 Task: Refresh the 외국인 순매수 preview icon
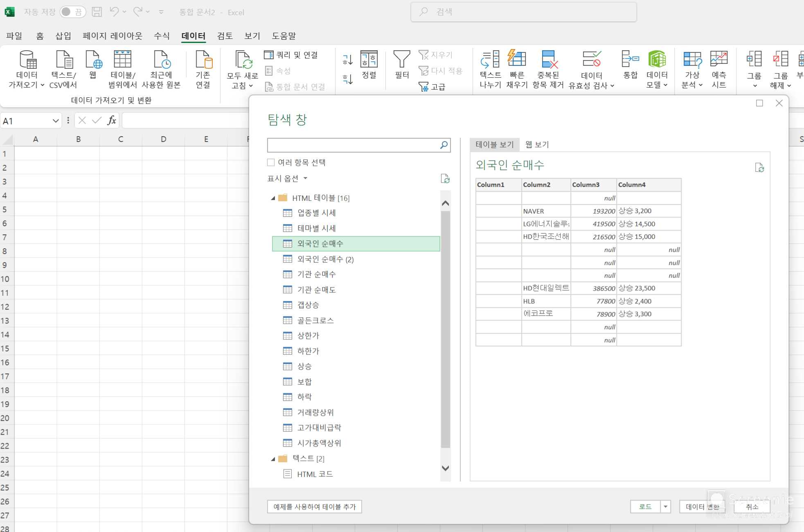tap(759, 168)
